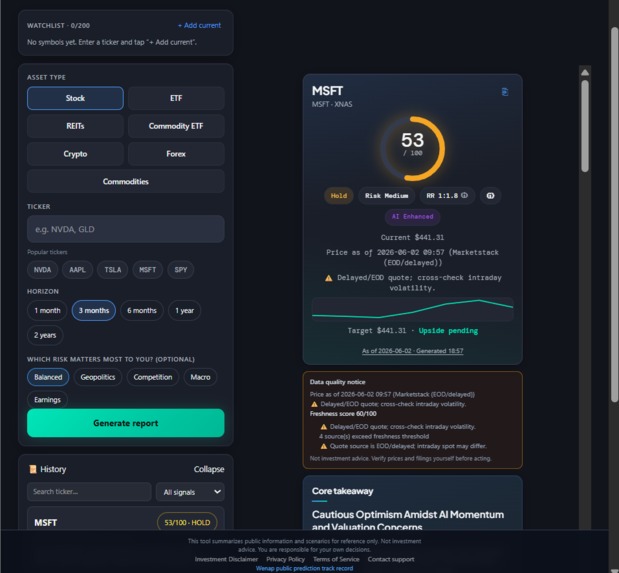
Task: Click the AAPL popular ticker chip
Action: pyautogui.click(x=77, y=270)
